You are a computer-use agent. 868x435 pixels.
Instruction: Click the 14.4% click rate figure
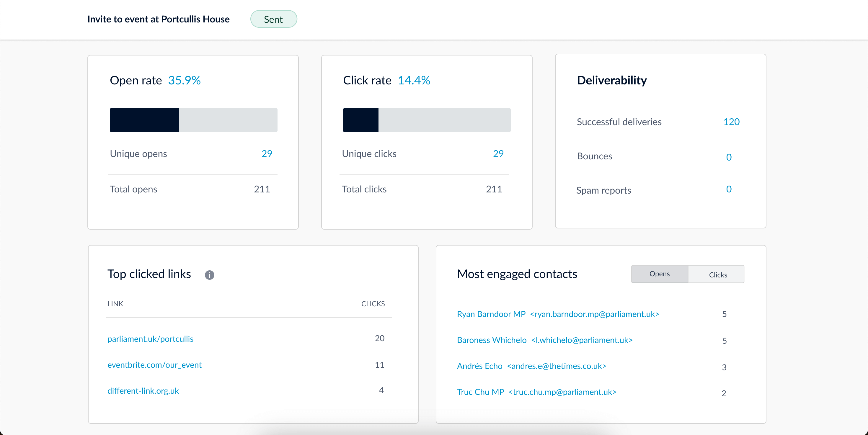point(414,80)
